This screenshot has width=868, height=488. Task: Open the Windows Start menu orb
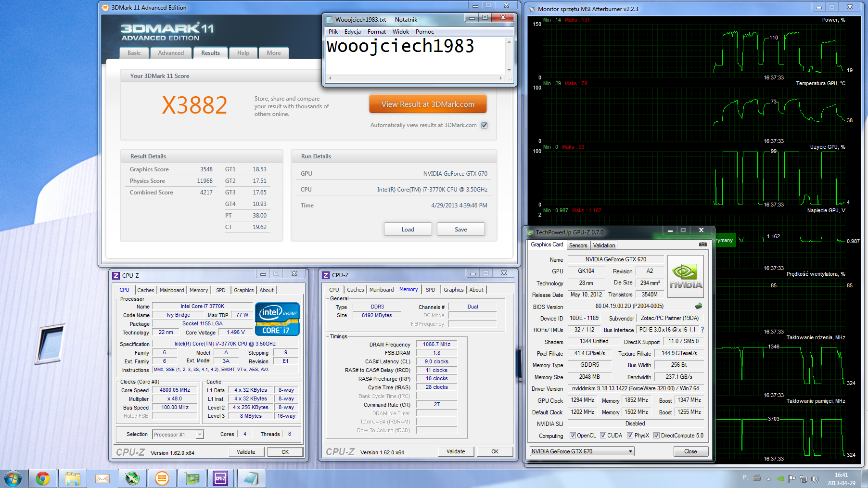pos(13,478)
